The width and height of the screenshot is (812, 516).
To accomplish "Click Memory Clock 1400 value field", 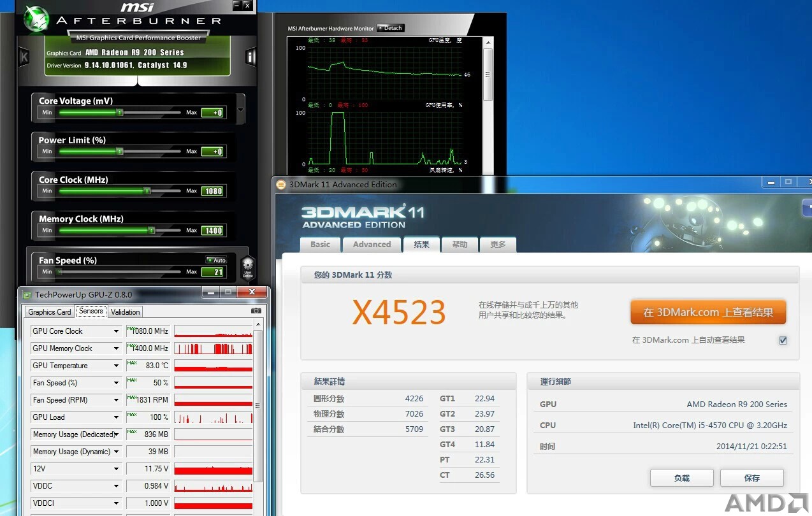I will pos(213,231).
